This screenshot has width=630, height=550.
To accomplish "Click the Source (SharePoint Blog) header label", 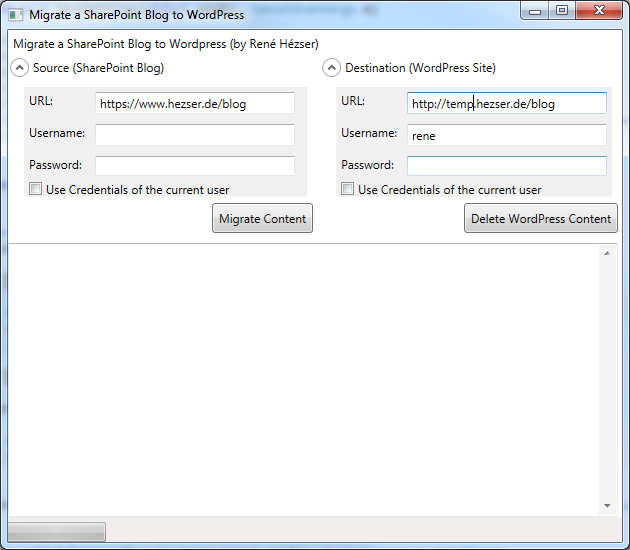I will [98, 68].
